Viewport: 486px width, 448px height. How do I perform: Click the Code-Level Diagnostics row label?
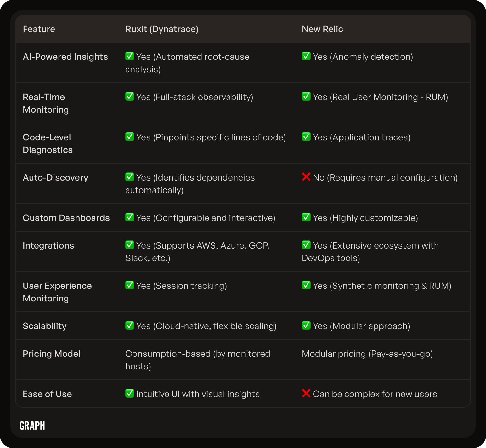(48, 143)
